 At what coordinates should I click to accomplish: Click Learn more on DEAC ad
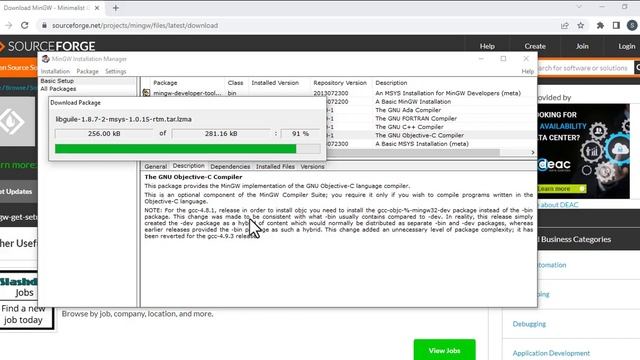(x=562, y=189)
